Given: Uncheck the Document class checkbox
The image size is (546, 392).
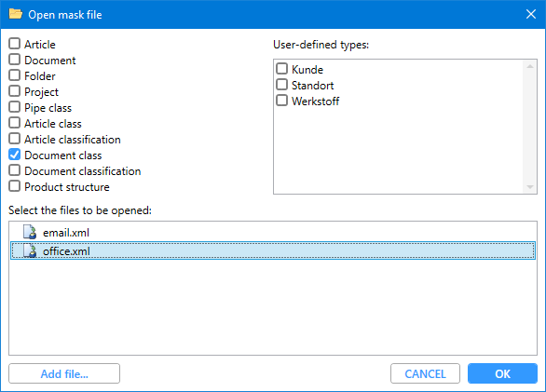Looking at the screenshot, I should point(14,155).
